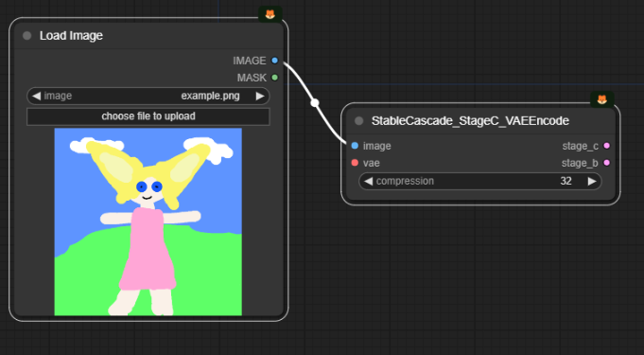Decrease compression with left arrow

pyautogui.click(x=369, y=182)
